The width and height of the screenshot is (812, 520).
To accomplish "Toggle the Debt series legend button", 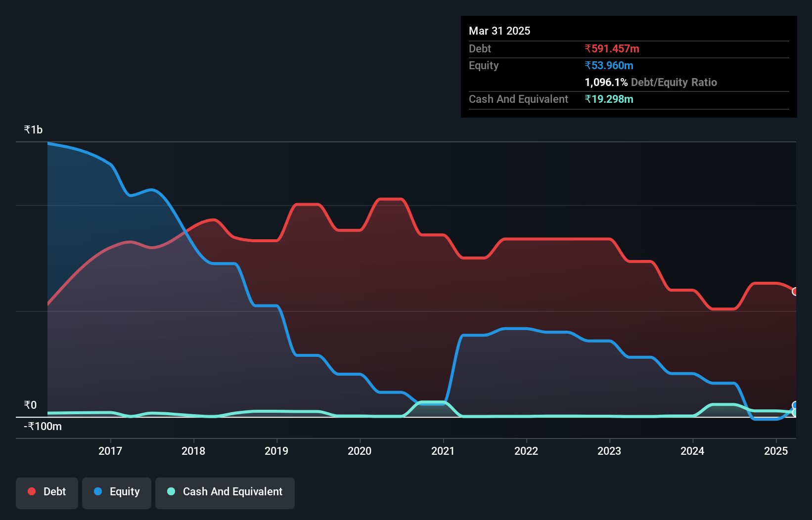I will coord(47,493).
